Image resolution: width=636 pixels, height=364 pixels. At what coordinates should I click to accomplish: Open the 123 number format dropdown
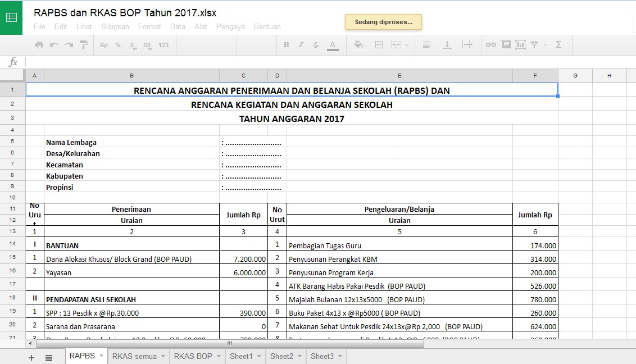(164, 45)
